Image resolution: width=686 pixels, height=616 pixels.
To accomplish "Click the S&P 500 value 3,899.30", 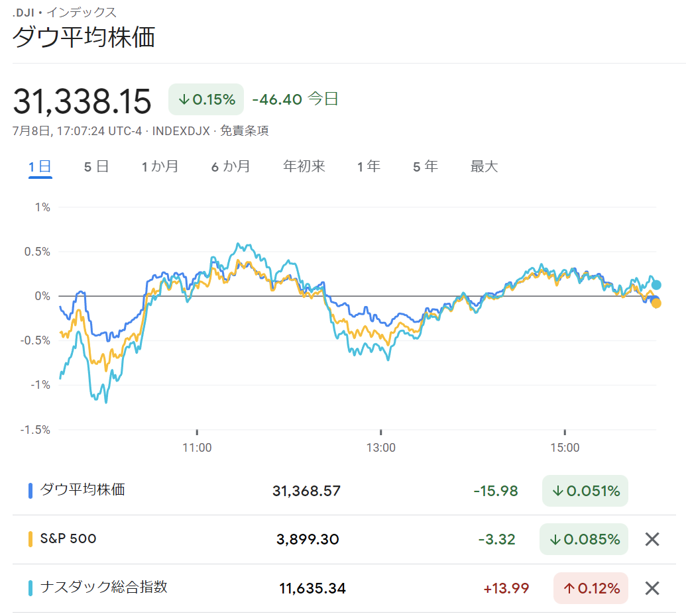I will pos(308,539).
